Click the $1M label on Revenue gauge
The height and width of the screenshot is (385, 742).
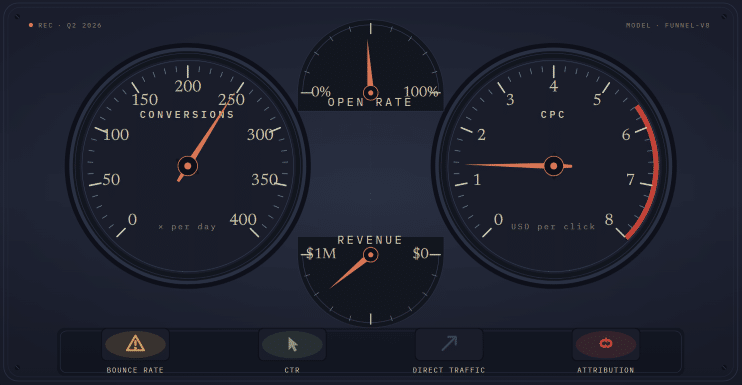coord(321,254)
